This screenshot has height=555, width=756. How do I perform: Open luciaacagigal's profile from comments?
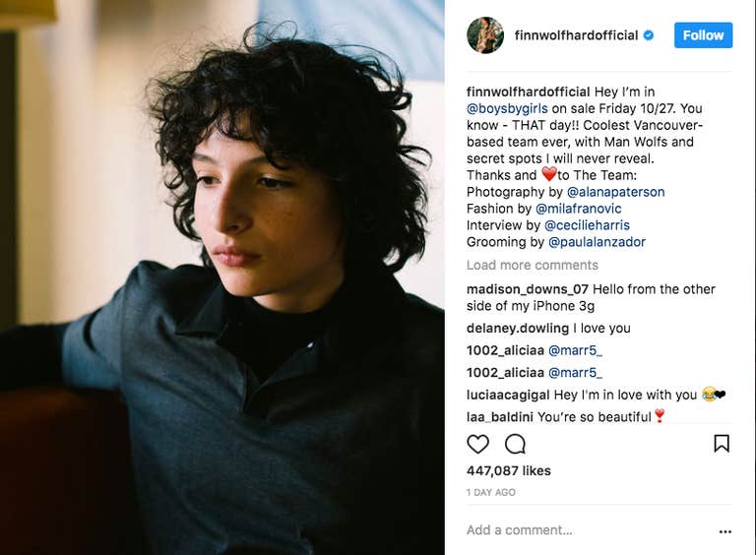(508, 395)
